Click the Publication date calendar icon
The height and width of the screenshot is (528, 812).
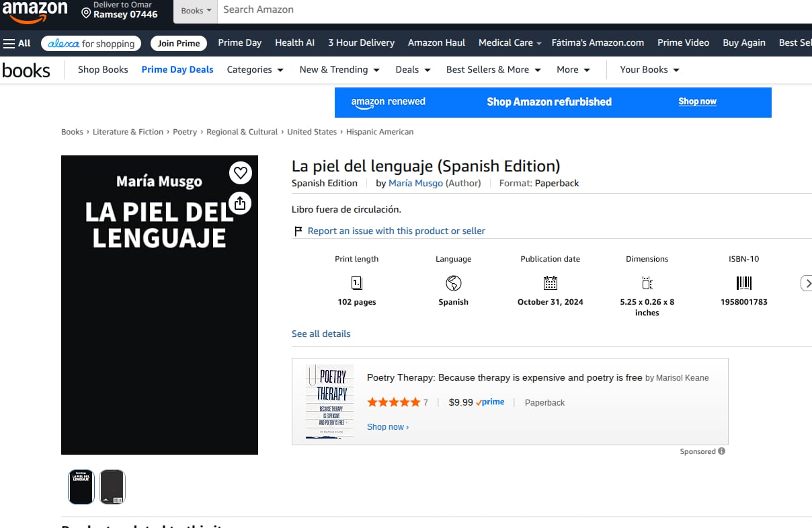point(551,282)
